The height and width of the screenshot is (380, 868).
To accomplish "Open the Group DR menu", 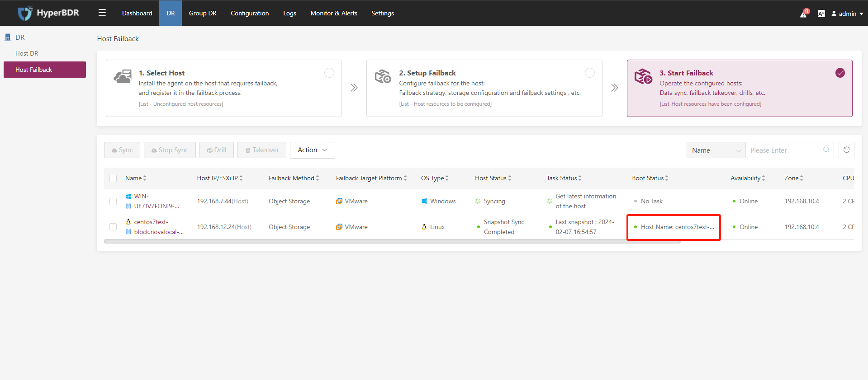I will [x=203, y=13].
